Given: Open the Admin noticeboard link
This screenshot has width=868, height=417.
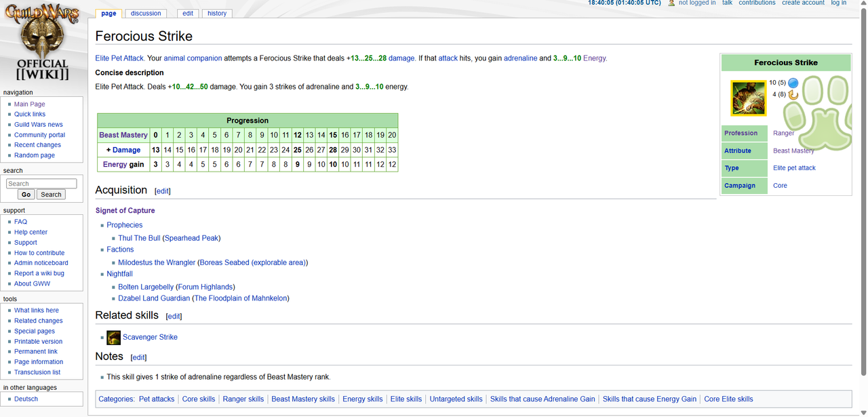Looking at the screenshot, I should click(x=41, y=263).
